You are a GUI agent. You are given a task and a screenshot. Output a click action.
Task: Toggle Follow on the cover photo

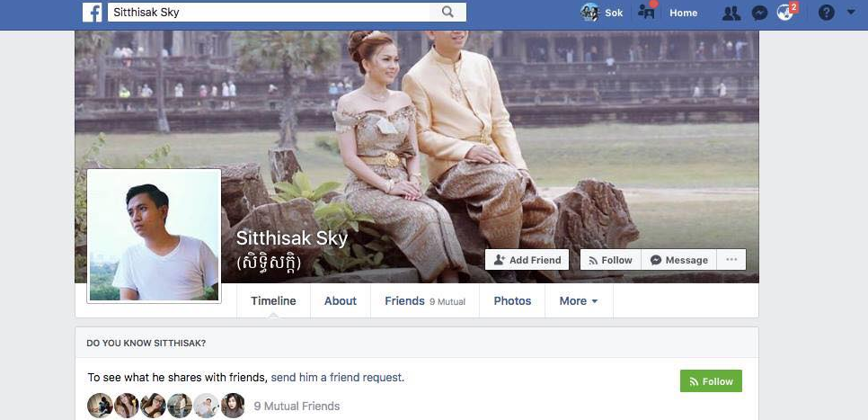tap(611, 260)
